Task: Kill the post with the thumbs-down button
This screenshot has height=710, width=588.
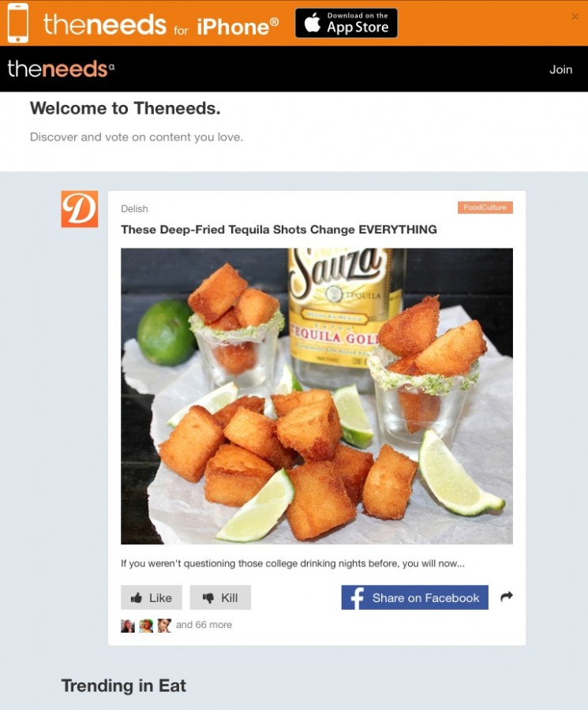Action: (220, 598)
